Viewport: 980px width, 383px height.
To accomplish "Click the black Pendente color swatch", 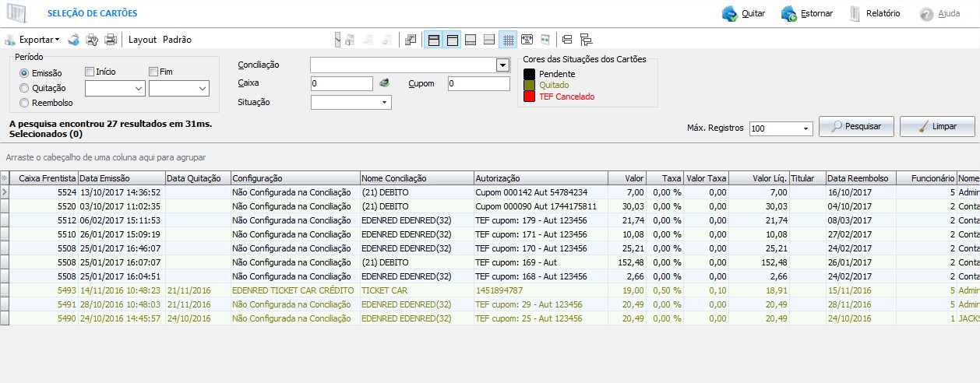I will click(x=529, y=74).
